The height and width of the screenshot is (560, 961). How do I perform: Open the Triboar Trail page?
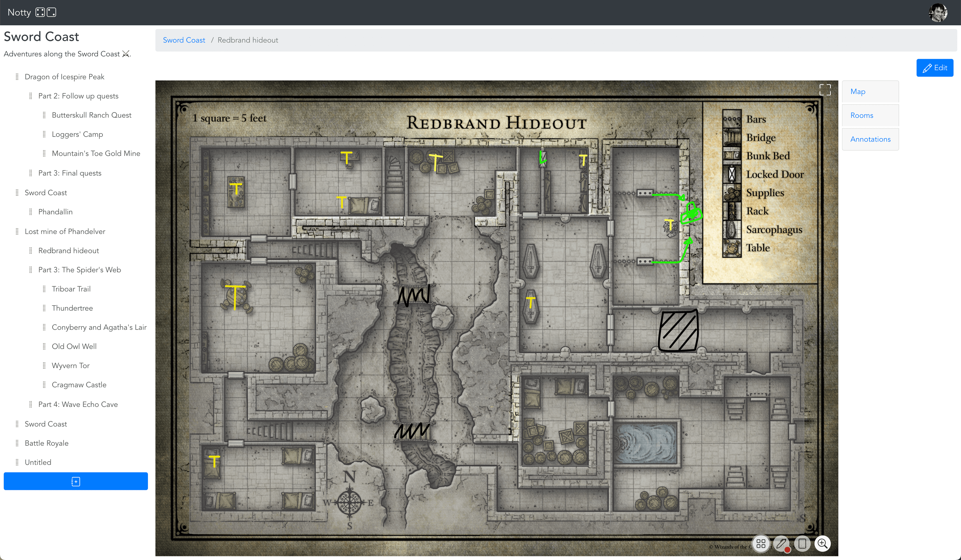tap(71, 289)
